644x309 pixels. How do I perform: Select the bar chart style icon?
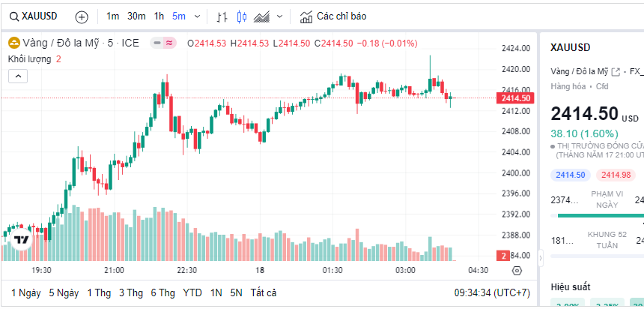pos(222,16)
